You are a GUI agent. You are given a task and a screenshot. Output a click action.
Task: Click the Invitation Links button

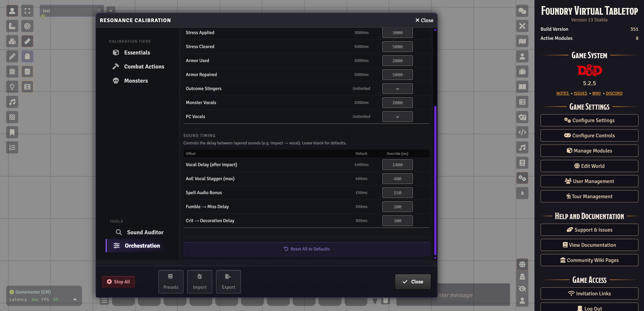[x=589, y=293]
